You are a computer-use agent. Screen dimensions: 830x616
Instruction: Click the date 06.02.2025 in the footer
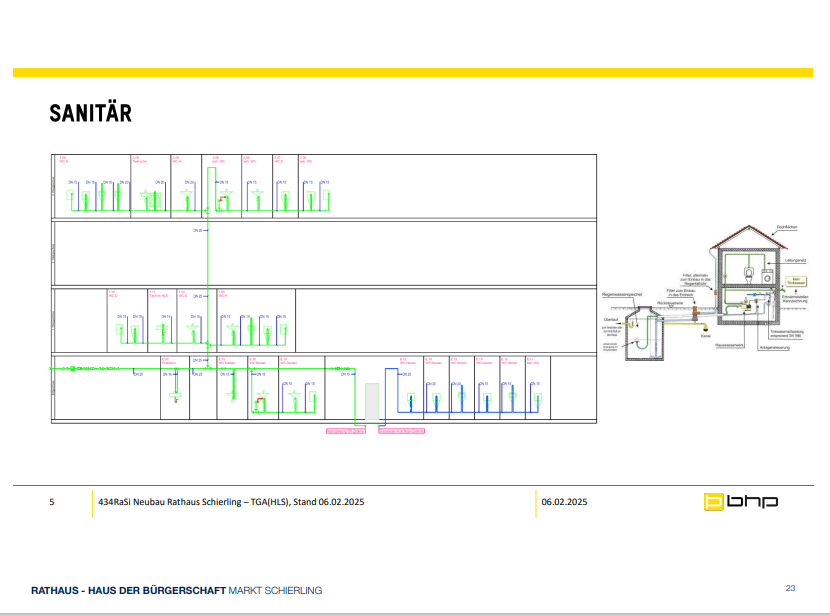click(x=565, y=502)
